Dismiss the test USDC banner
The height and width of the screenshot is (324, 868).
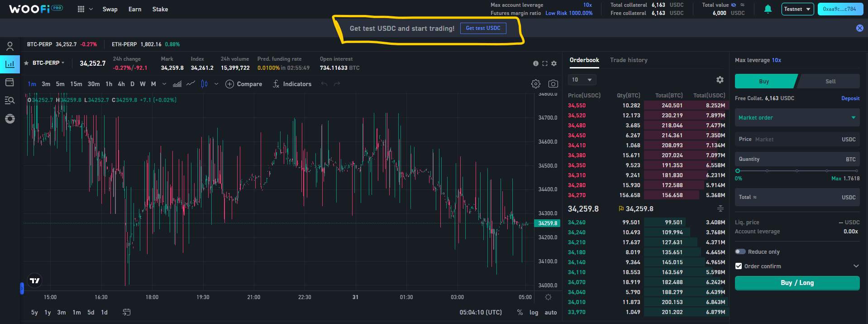pos(859,28)
